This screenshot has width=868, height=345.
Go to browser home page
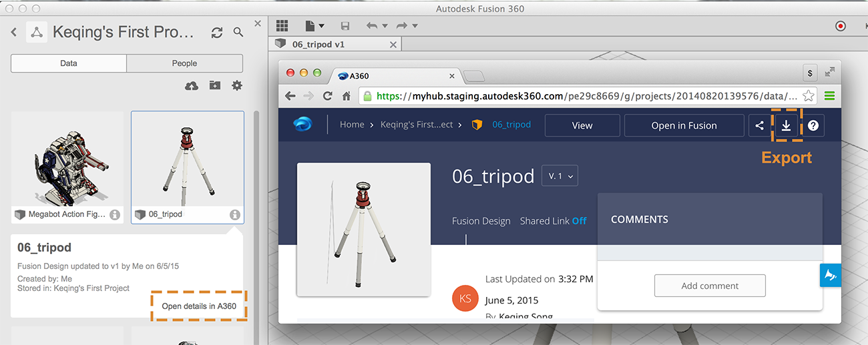(346, 96)
